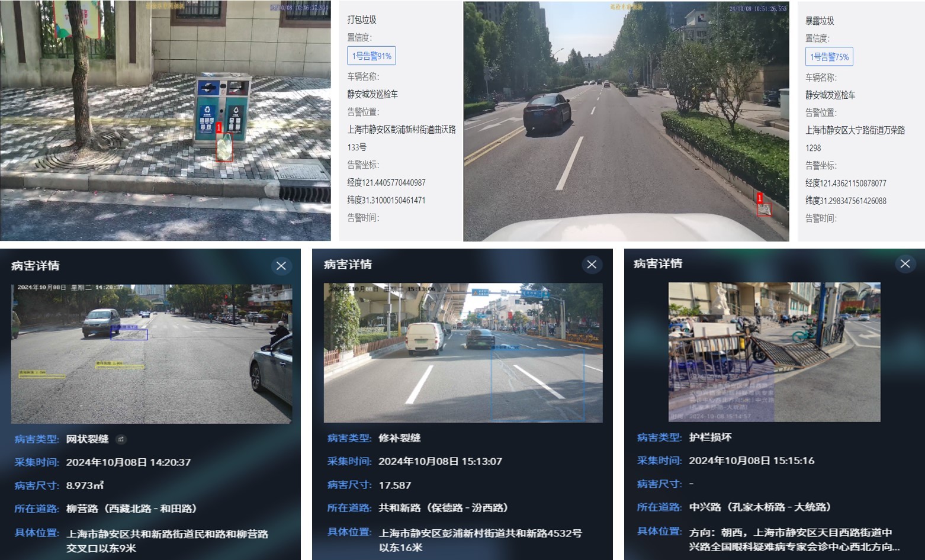The width and height of the screenshot is (925, 560).
Task: Select defect size value 8.973㎡
Action: click(x=85, y=485)
